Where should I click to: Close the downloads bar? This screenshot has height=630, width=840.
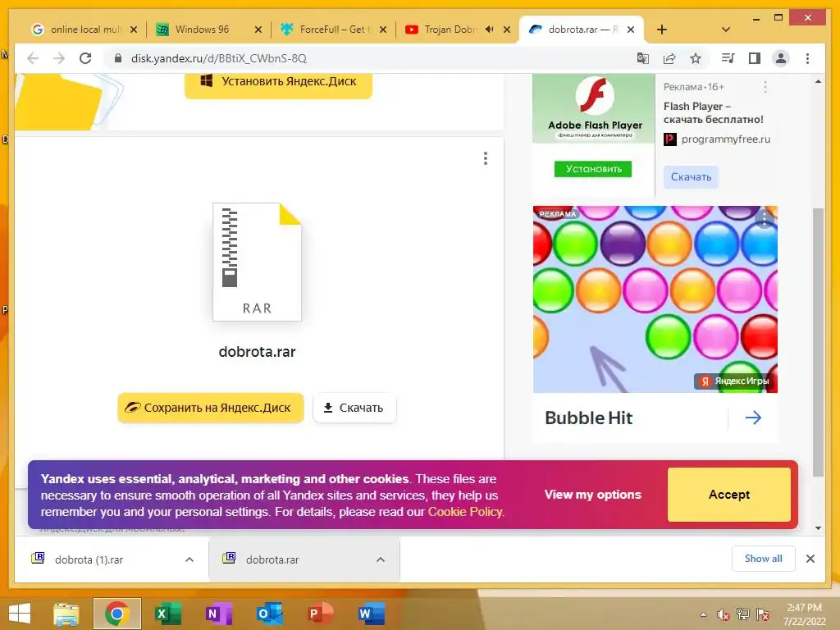(810, 559)
